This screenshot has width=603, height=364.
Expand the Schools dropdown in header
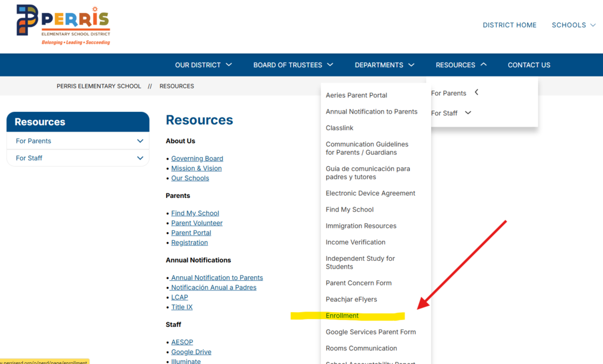pos(574,25)
